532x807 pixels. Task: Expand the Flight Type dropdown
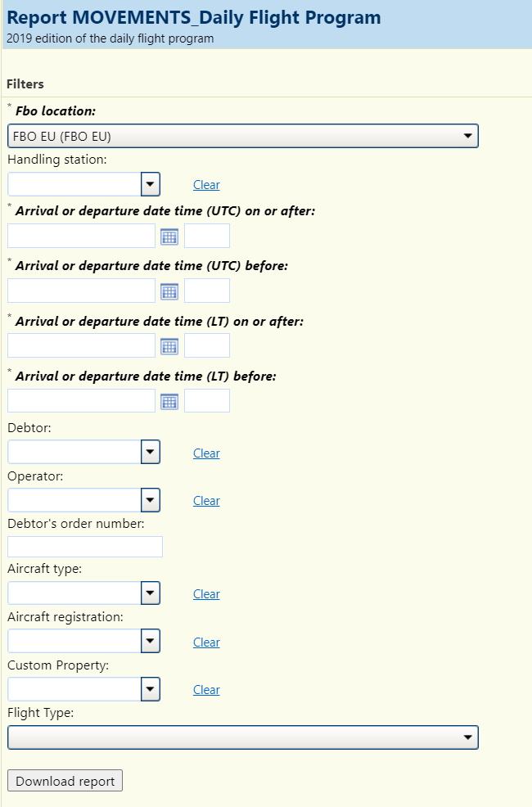tap(468, 737)
